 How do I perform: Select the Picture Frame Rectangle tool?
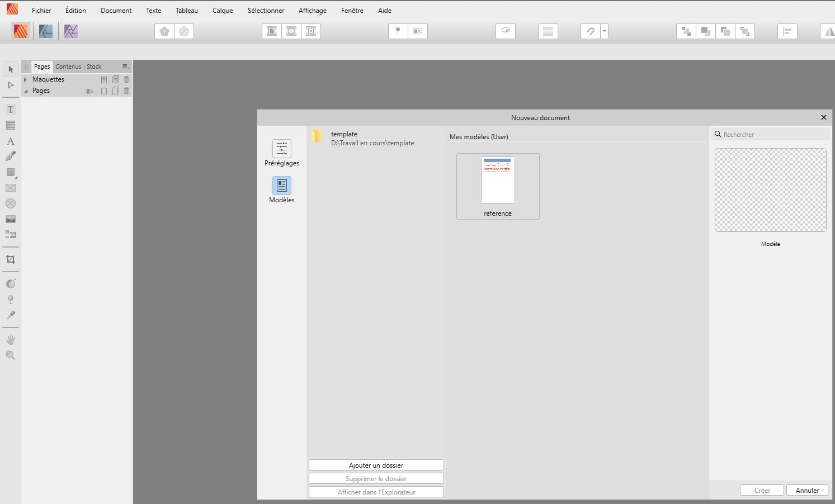pos(11,188)
